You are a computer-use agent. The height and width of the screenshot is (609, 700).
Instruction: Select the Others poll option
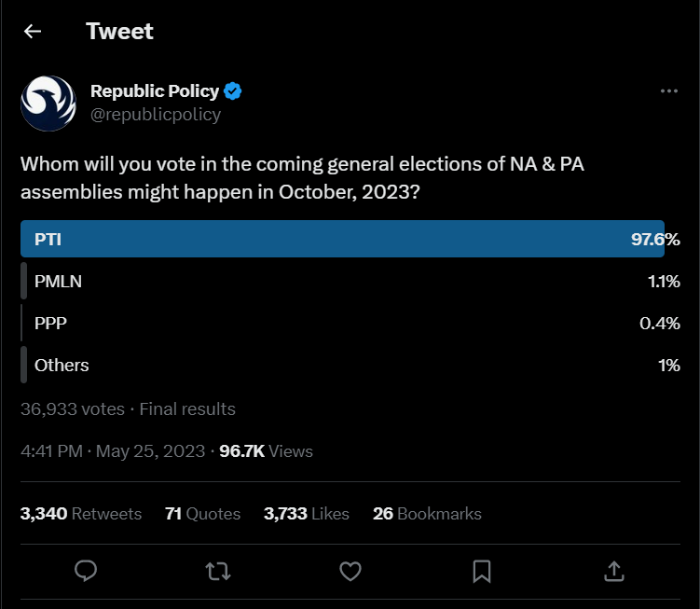pyautogui.click(x=350, y=365)
